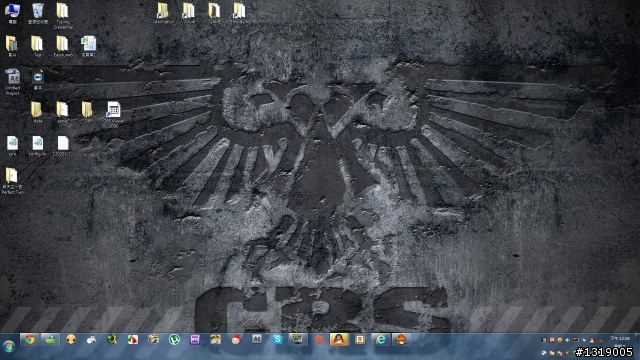Select the Animation shortcut folder
Screen dimensions: 640x360
[164, 13]
